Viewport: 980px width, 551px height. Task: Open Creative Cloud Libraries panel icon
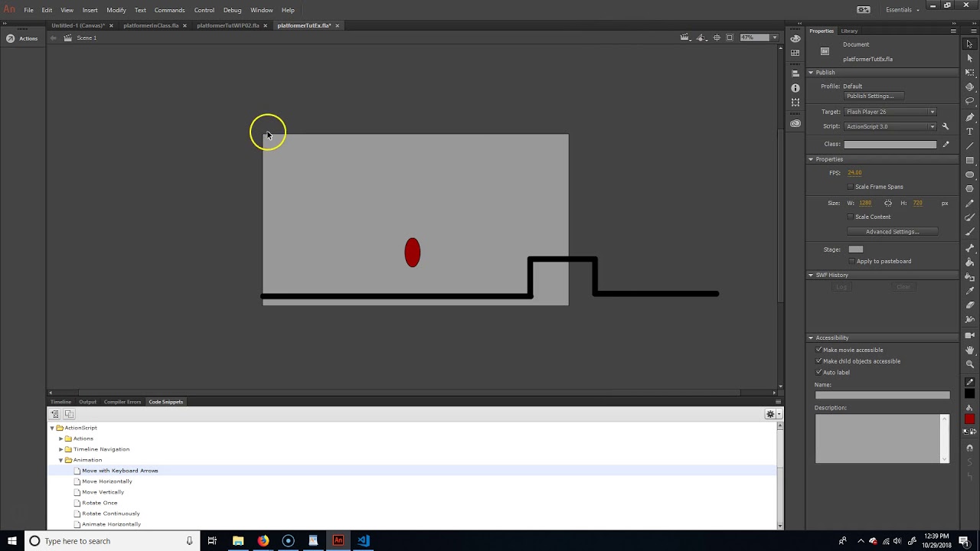795,123
